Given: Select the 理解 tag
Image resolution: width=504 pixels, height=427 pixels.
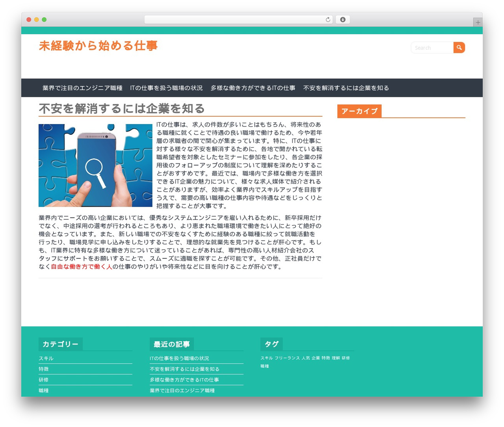Looking at the screenshot, I should coord(336,358).
